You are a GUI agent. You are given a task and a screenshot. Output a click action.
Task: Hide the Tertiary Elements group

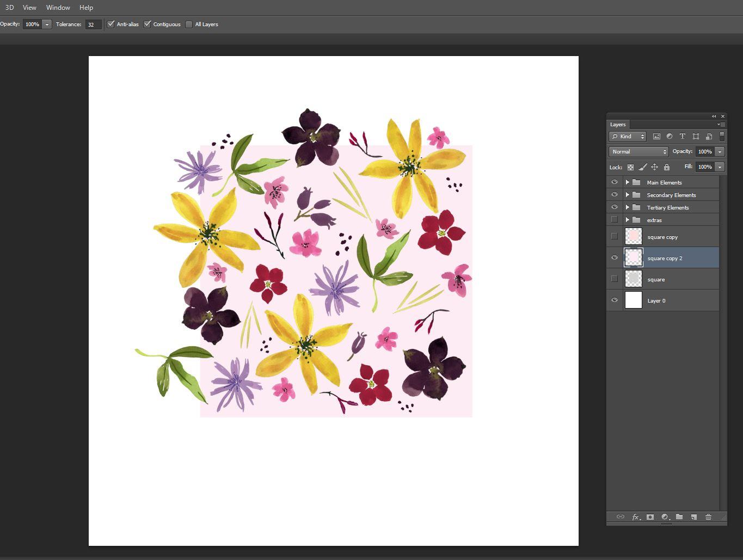coord(615,207)
